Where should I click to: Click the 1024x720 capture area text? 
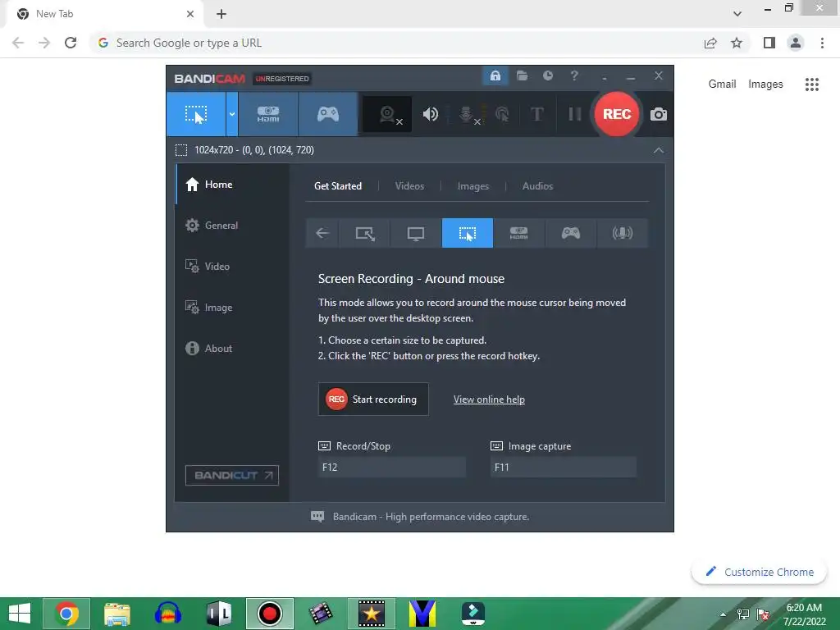[x=254, y=150]
